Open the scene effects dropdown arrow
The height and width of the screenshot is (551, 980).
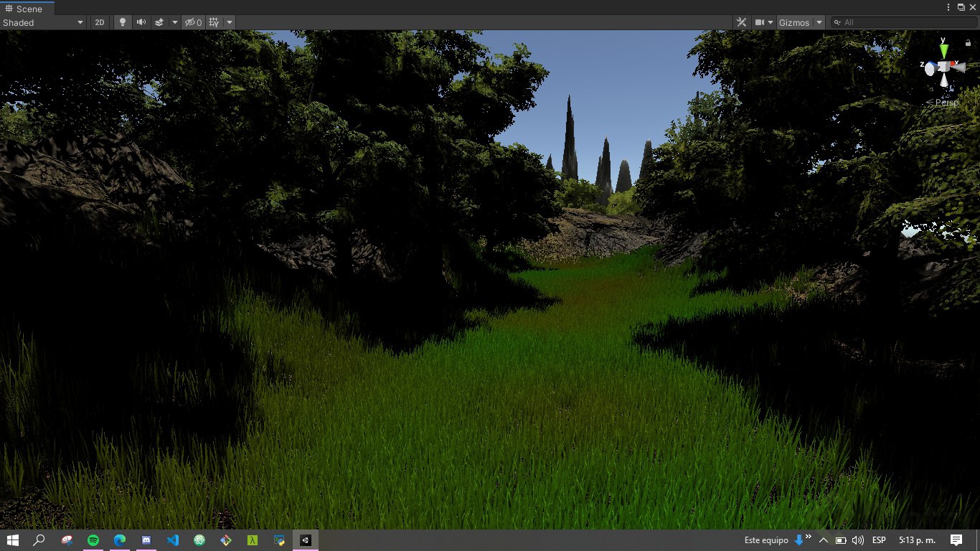tap(174, 22)
